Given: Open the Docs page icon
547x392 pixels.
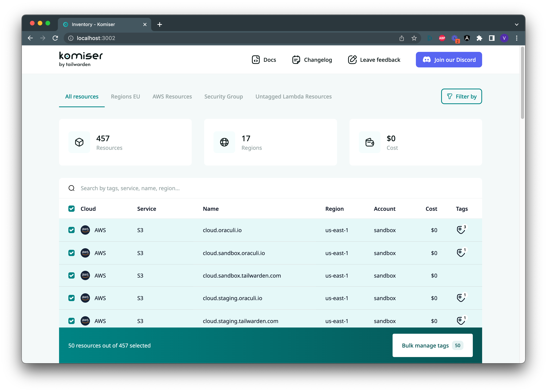Looking at the screenshot, I should (x=256, y=60).
